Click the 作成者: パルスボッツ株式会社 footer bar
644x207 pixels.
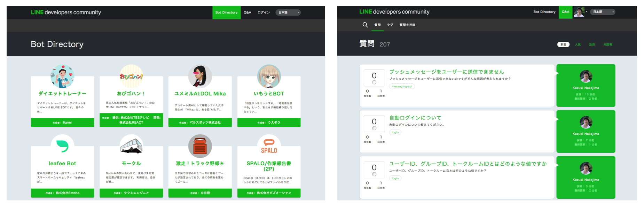click(200, 123)
